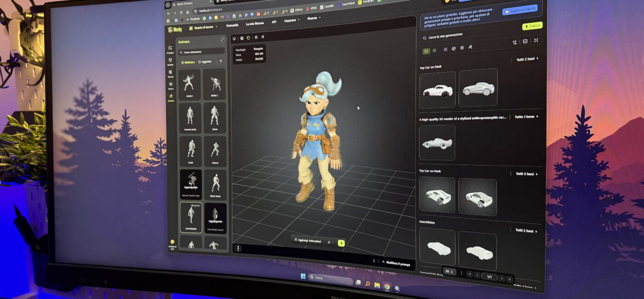Select the Boom Dance animation thumbnail

(x=215, y=185)
